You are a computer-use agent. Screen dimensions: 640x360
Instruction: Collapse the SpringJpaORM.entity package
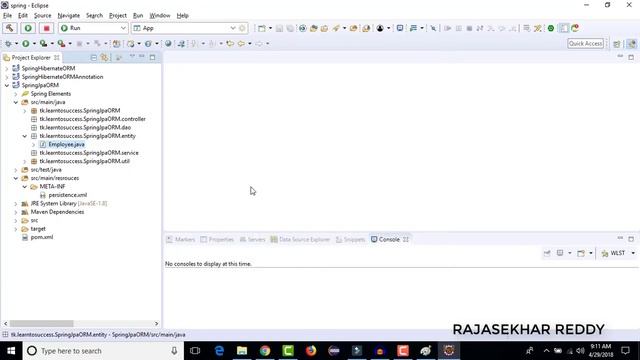[24, 136]
